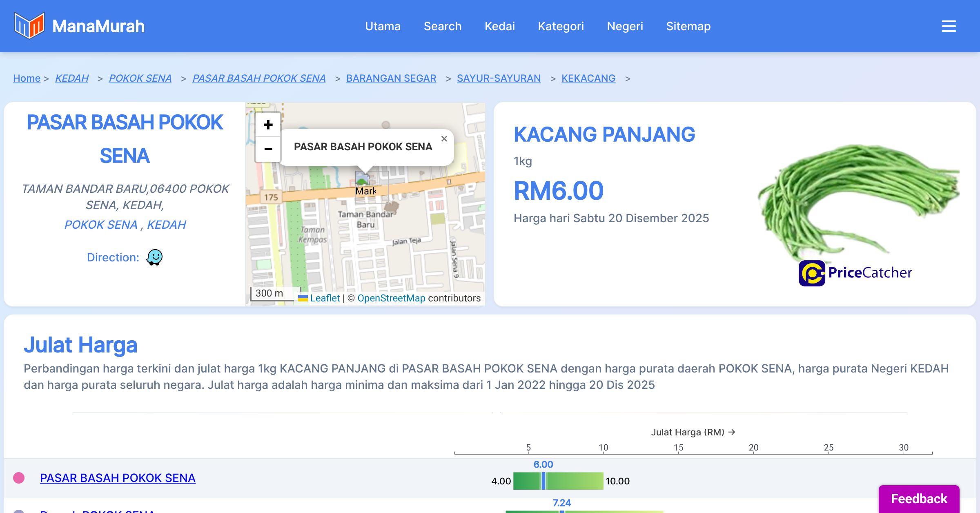This screenshot has height=513, width=980.
Task: Open SAYUR-SAYURAN breadcrumb link
Action: click(499, 78)
